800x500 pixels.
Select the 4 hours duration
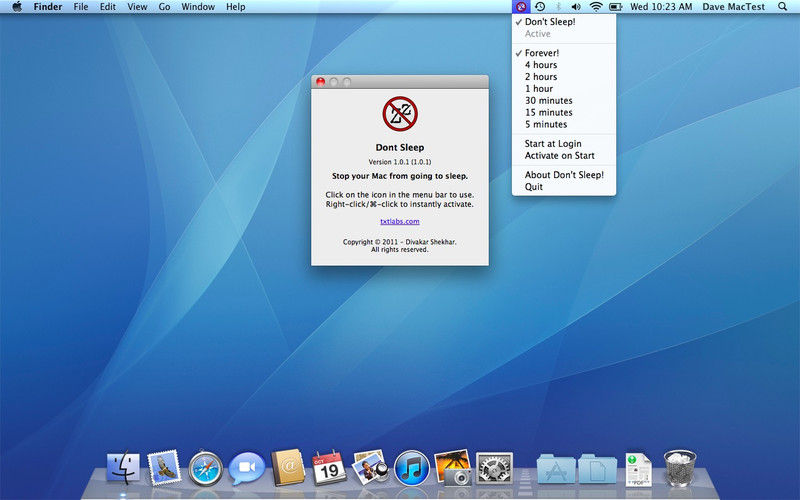coord(564,65)
